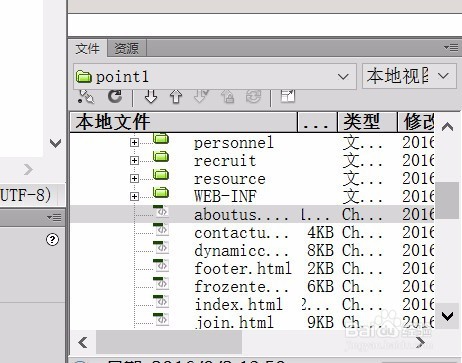Click the UTF-8 encoding label
This screenshot has width=462, height=363.
26,195
